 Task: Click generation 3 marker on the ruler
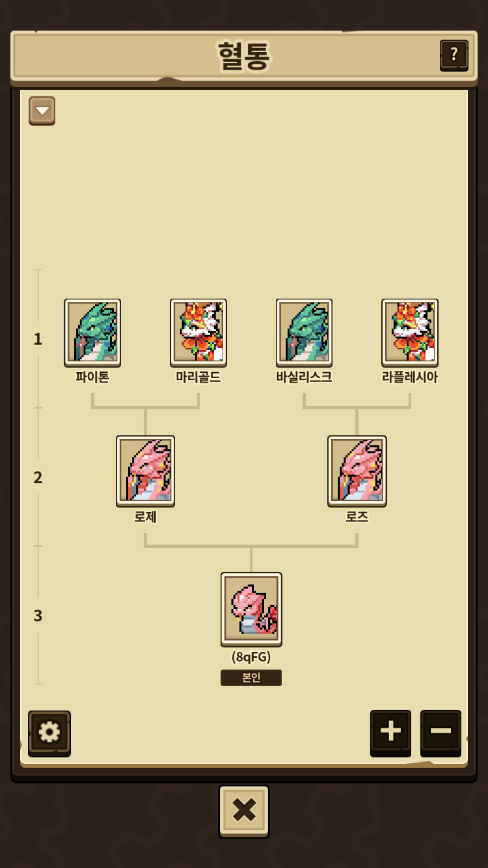coord(38,616)
